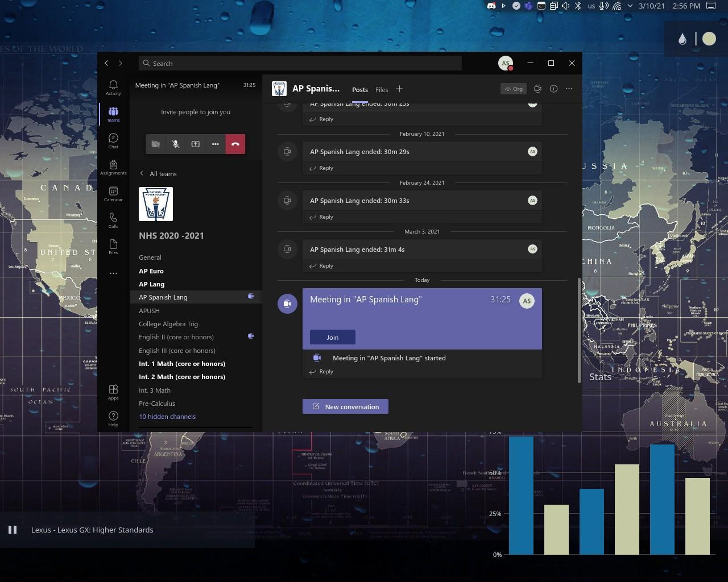Open the Teams system tray icon
Viewport: 728px width, 582px height.
click(x=528, y=6)
